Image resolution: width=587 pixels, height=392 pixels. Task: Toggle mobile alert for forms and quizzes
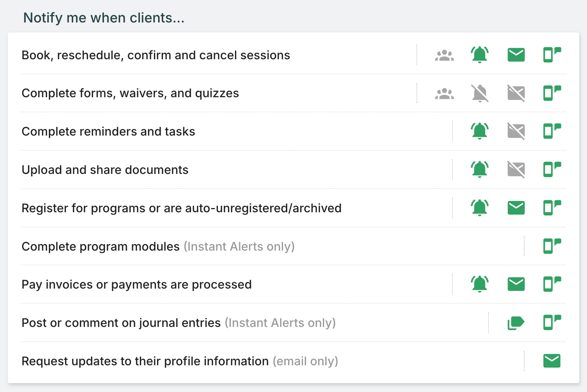click(552, 93)
